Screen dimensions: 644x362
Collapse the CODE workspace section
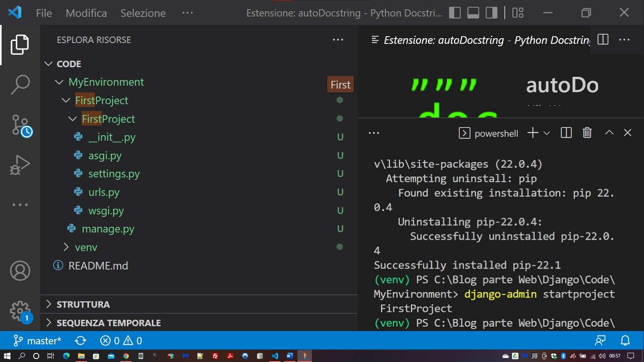tap(49, 64)
